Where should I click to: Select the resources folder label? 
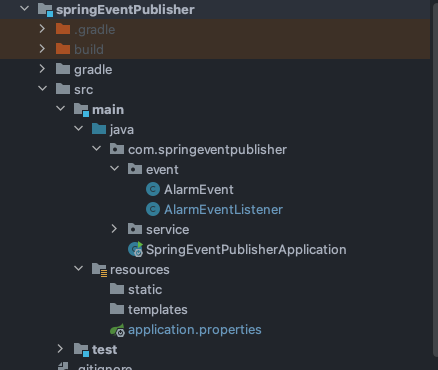coord(140,270)
